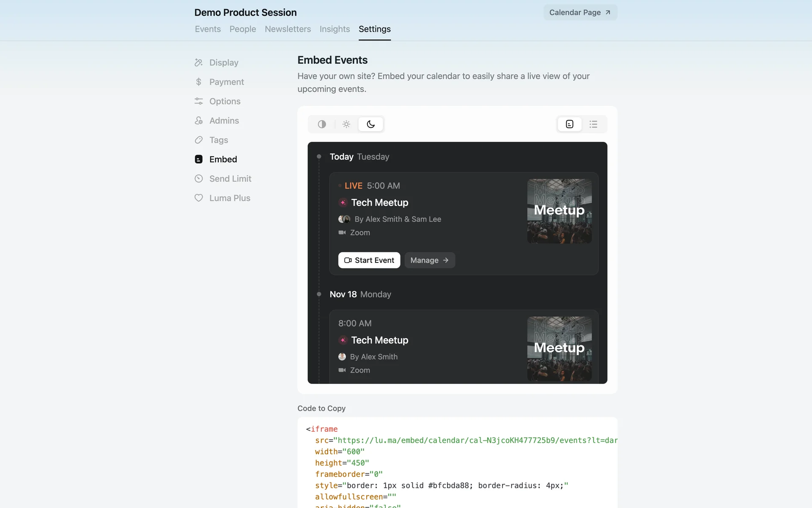Open Send Limit settings
812x508 pixels.
230,179
